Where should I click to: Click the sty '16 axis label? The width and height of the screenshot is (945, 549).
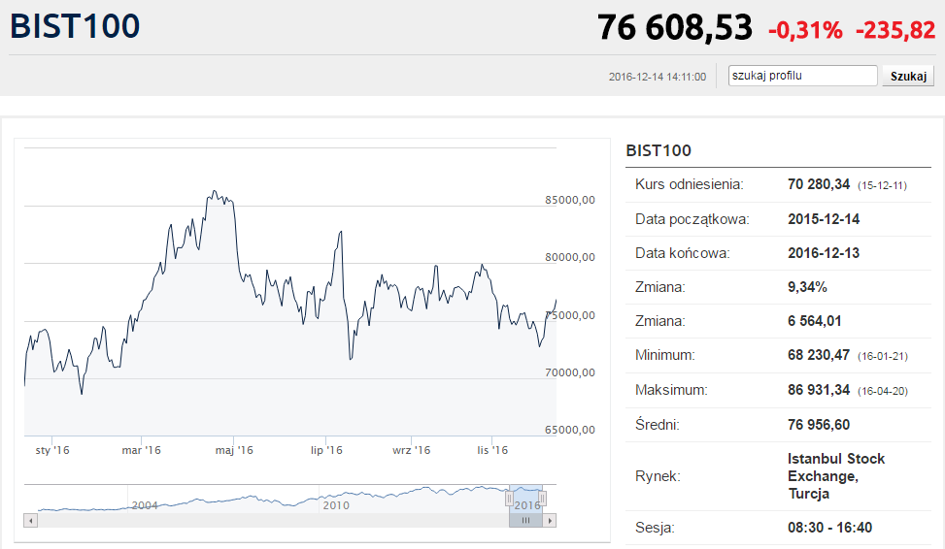[x=52, y=450]
